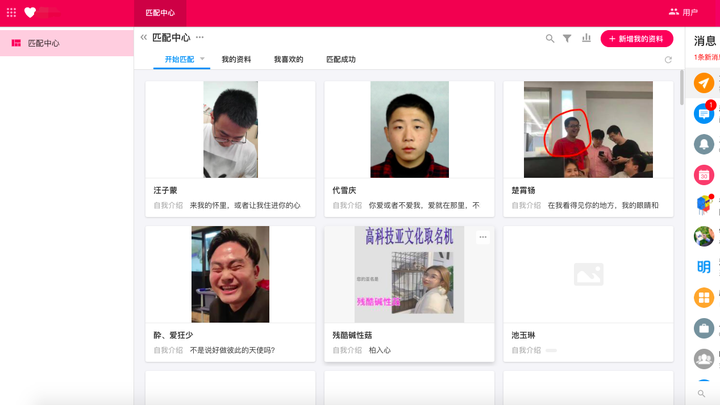
Task: Open the filter funnel icon
Action: 567,39
